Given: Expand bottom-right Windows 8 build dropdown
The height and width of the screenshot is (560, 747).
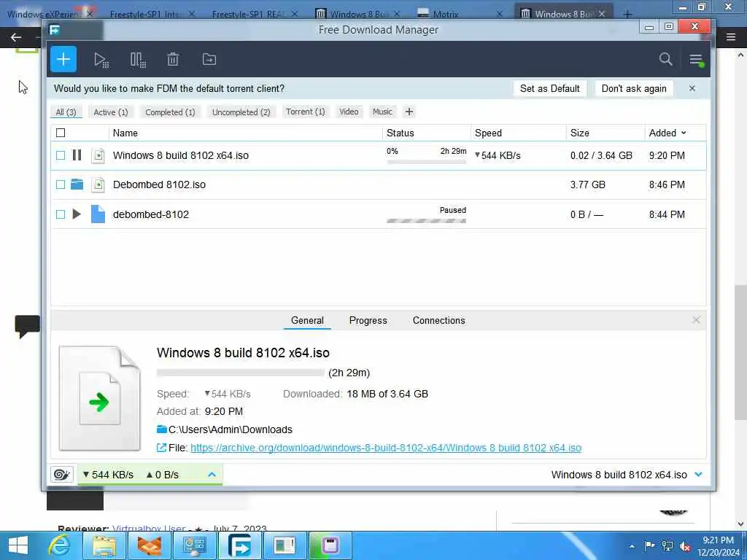Looking at the screenshot, I should pyautogui.click(x=698, y=474).
